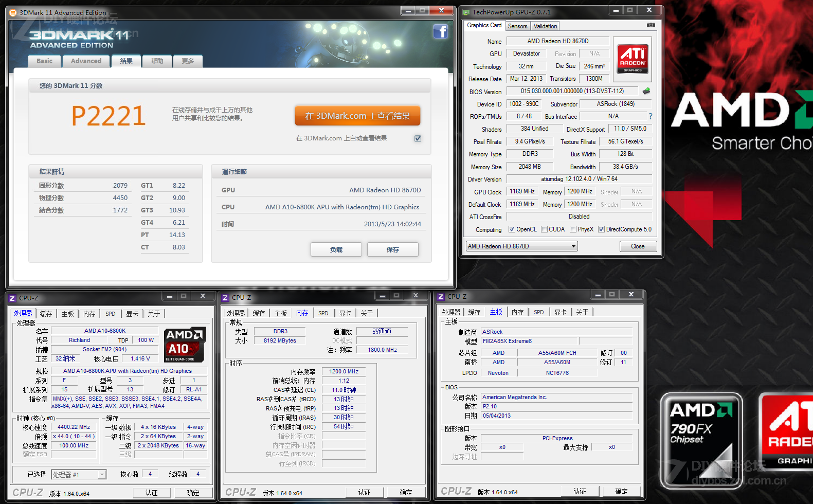Click the 保存 button in 3DMark
The width and height of the screenshot is (813, 504).
click(x=392, y=249)
